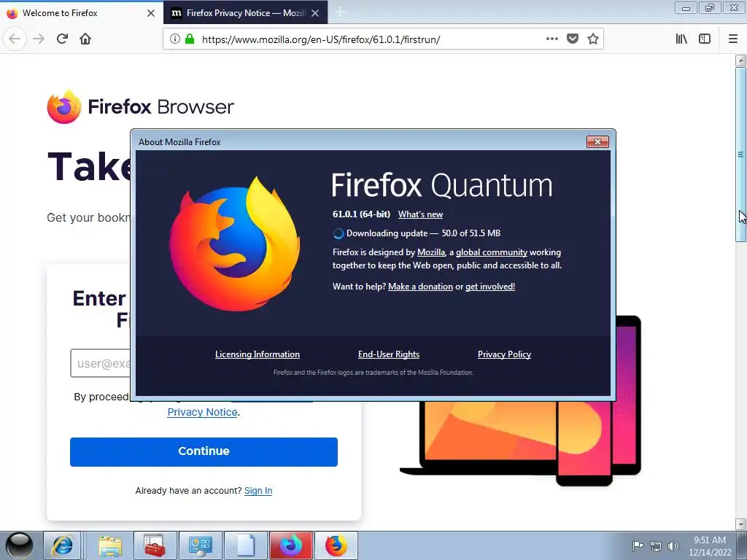Viewport: 747px width, 560px height.
Task: Open End-User Rights link
Action: tap(389, 354)
